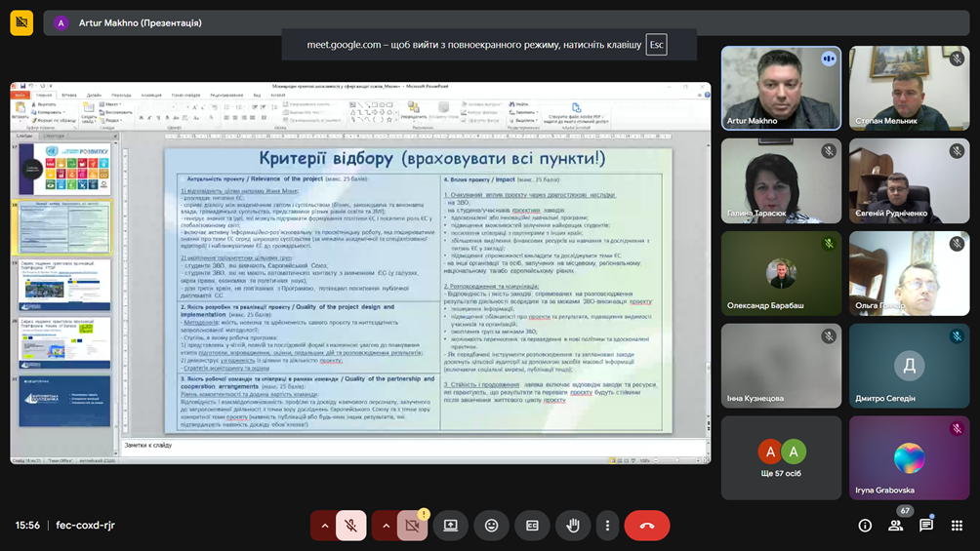Open the activities grid icon
This screenshot has height=551, width=980.
[x=957, y=526]
